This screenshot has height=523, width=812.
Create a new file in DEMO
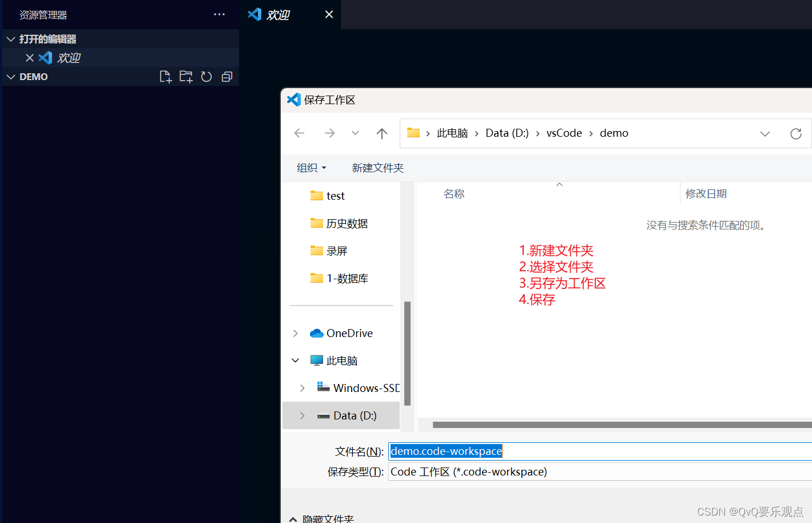click(x=165, y=77)
